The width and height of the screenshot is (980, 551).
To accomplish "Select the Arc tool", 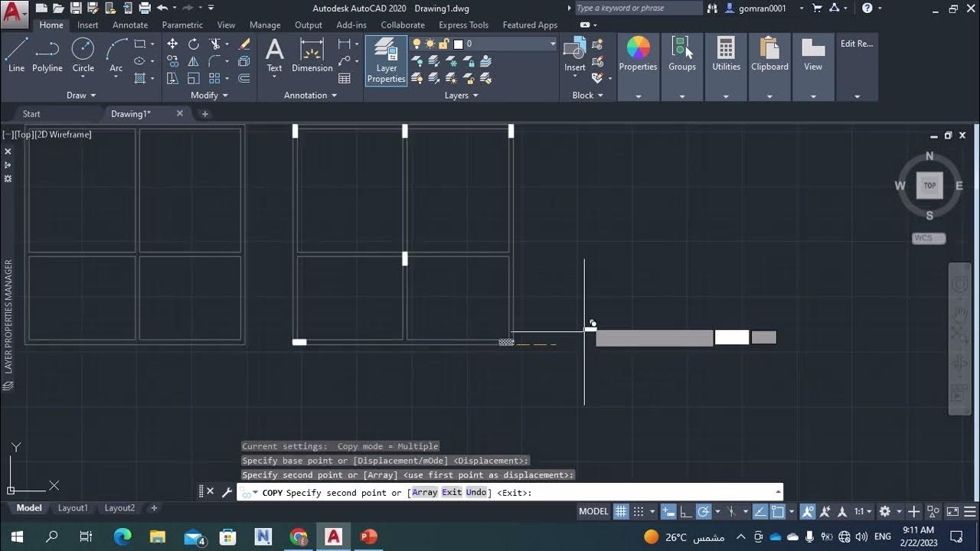I will pyautogui.click(x=116, y=54).
